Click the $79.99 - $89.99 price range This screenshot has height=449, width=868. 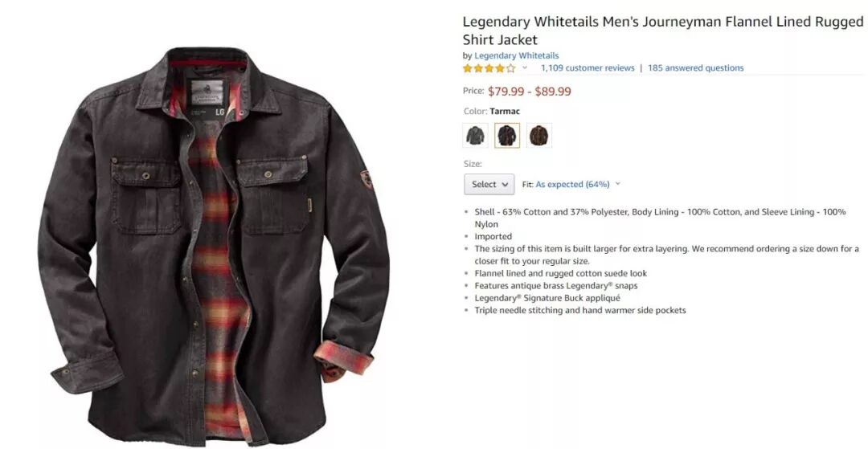[529, 92]
